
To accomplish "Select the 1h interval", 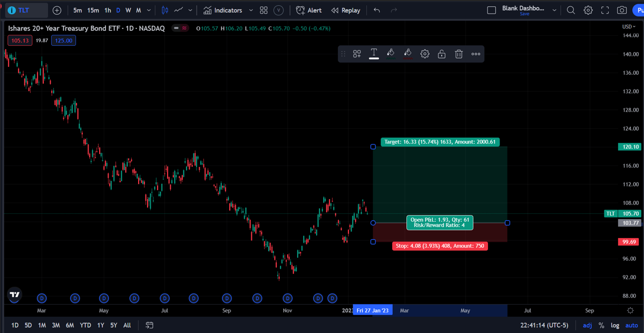I will click(108, 10).
